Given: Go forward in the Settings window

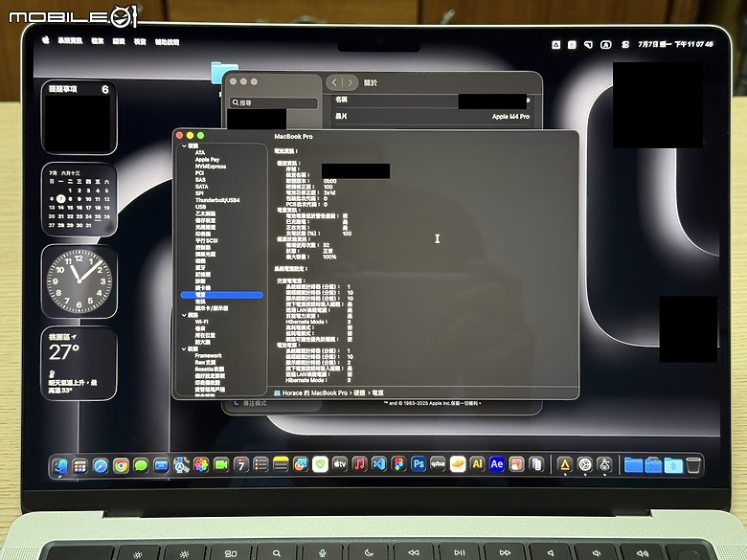Looking at the screenshot, I should [x=351, y=82].
